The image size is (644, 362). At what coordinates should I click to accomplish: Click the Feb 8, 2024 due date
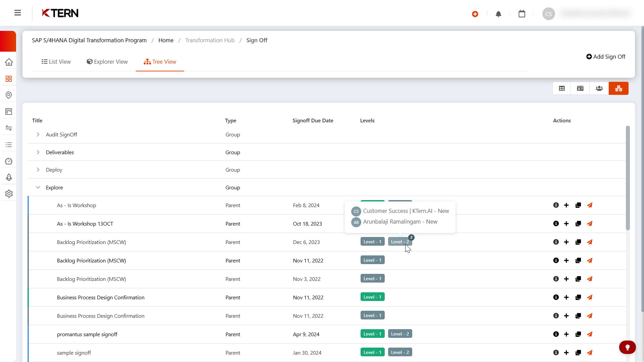tap(306, 205)
